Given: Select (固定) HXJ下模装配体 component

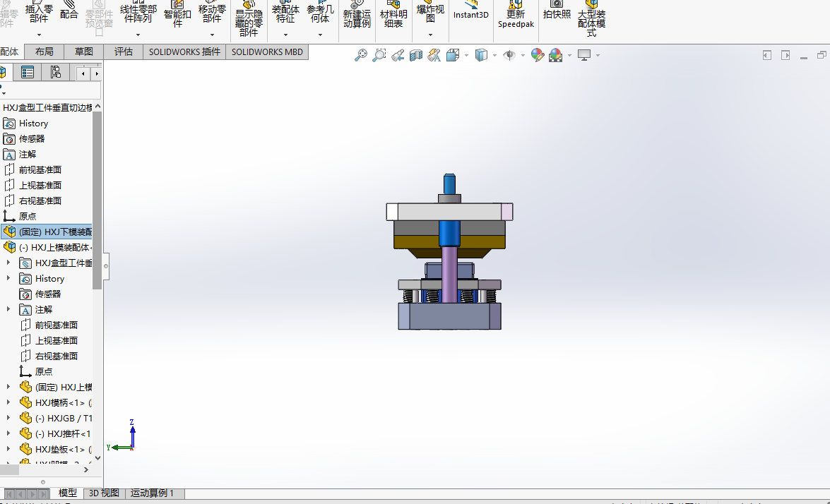Looking at the screenshot, I should (x=47, y=232).
